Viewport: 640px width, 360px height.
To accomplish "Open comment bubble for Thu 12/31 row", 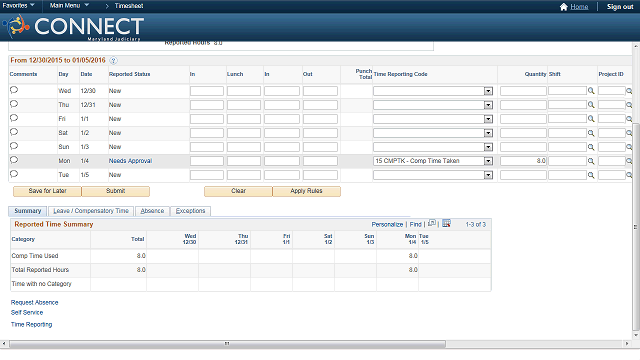I will point(14,104).
